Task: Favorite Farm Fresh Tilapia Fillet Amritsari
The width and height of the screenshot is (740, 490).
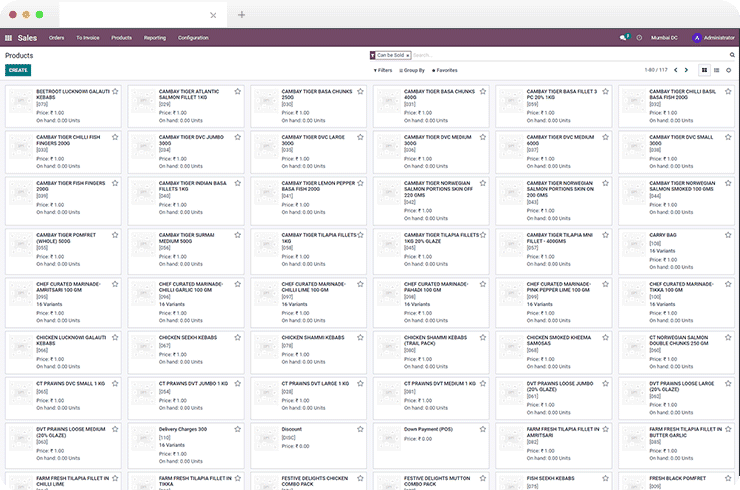Action: tap(605, 429)
